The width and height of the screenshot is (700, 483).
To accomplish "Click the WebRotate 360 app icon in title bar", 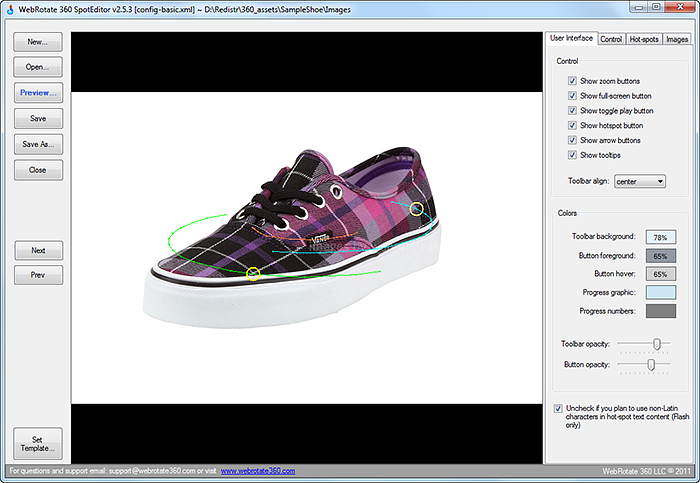I will tap(10, 9).
